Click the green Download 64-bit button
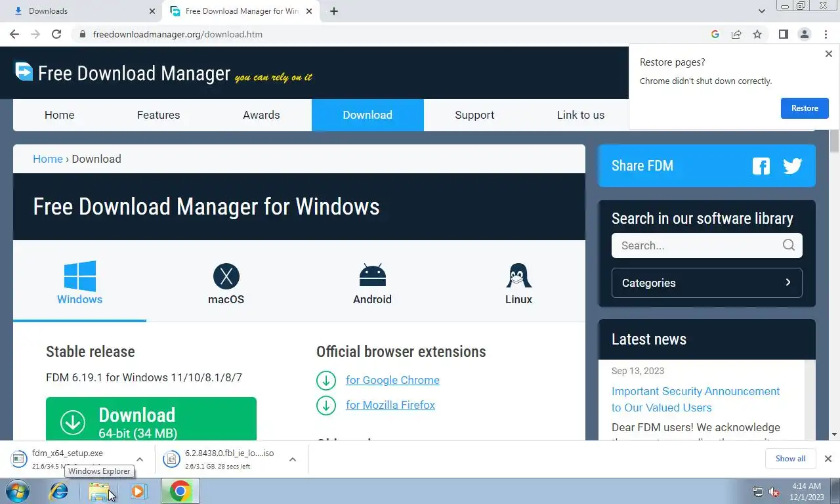 pyautogui.click(x=151, y=419)
